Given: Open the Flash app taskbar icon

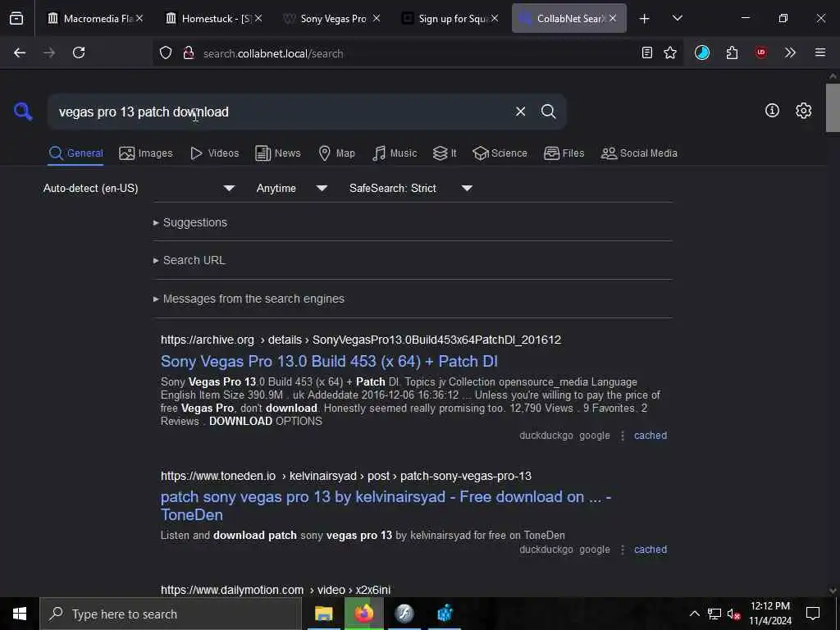Looking at the screenshot, I should click(404, 614).
